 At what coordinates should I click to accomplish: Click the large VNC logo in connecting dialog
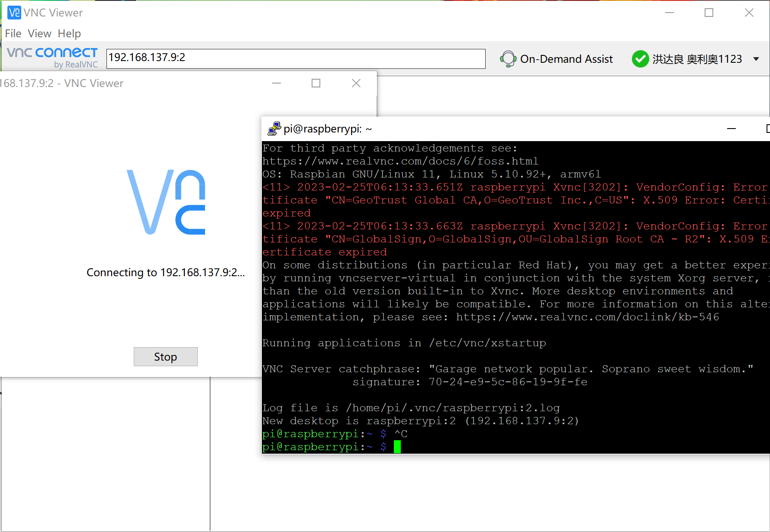click(x=166, y=202)
